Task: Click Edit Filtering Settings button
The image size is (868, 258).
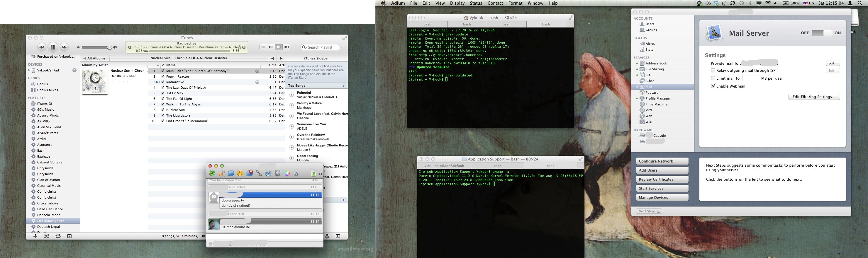Action: click(814, 97)
